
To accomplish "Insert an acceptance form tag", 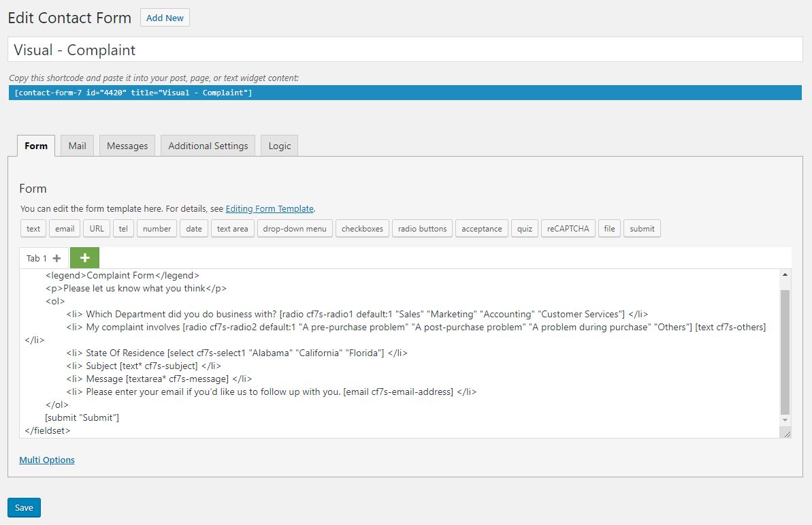I will point(481,229).
